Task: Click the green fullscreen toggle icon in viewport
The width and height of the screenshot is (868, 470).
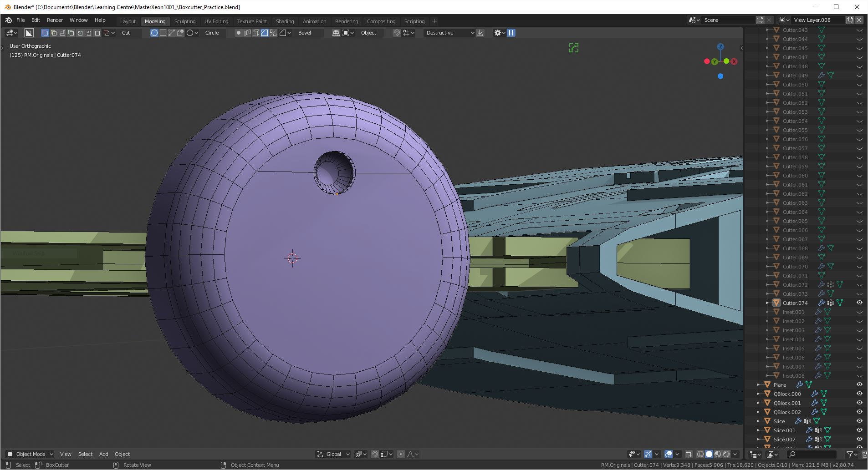Action: (574, 48)
